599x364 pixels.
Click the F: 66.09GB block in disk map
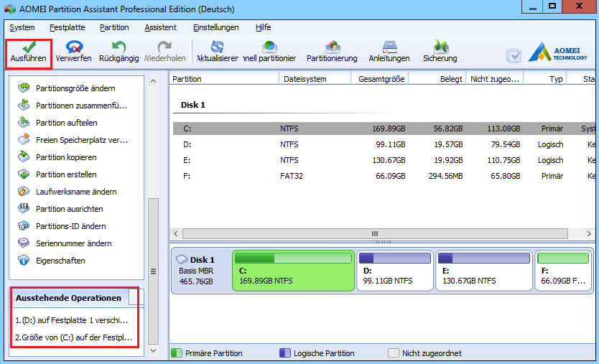click(x=563, y=271)
